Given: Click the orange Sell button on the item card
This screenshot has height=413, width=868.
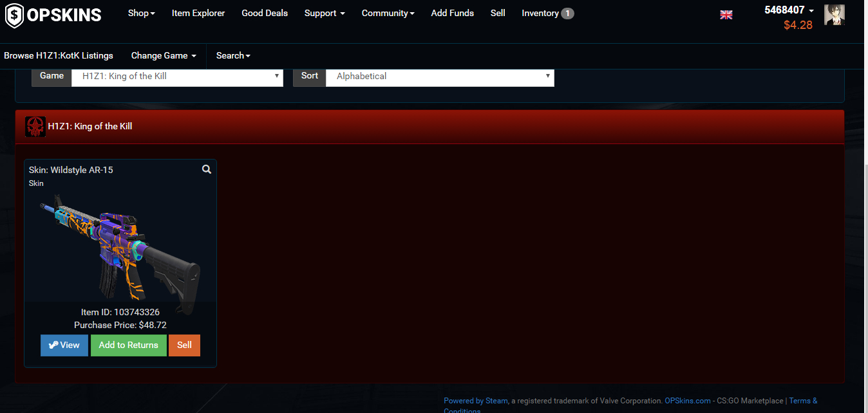Looking at the screenshot, I should [x=185, y=345].
